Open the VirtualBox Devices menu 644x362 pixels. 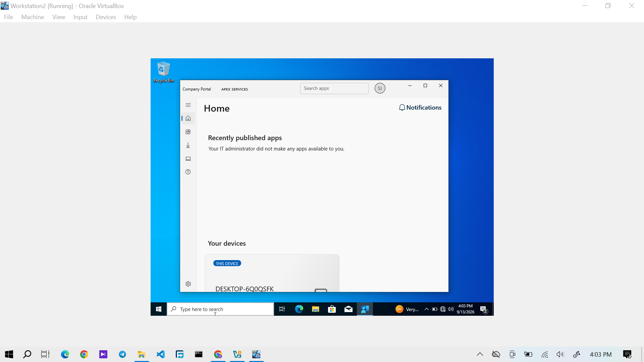106,17
